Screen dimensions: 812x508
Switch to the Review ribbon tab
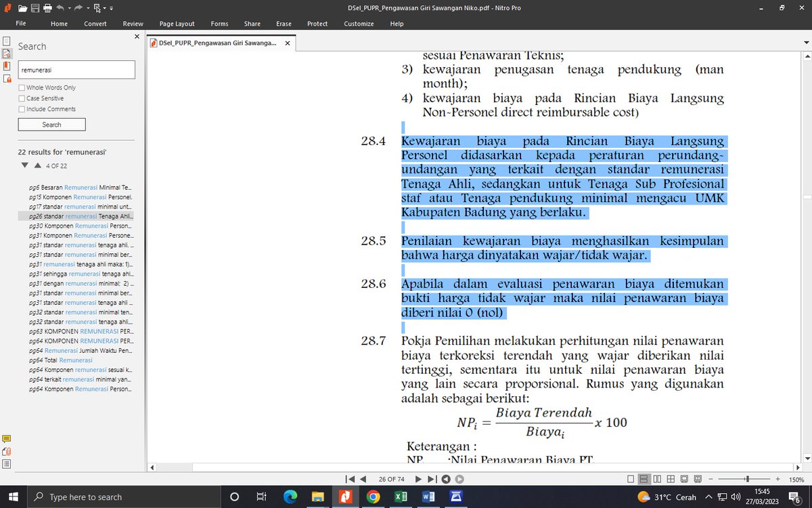(133, 24)
